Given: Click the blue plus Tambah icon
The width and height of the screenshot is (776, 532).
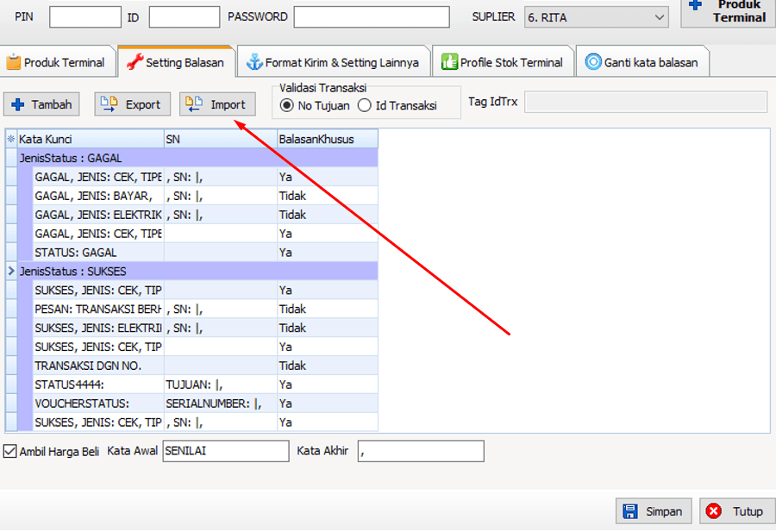Looking at the screenshot, I should coord(18,104).
